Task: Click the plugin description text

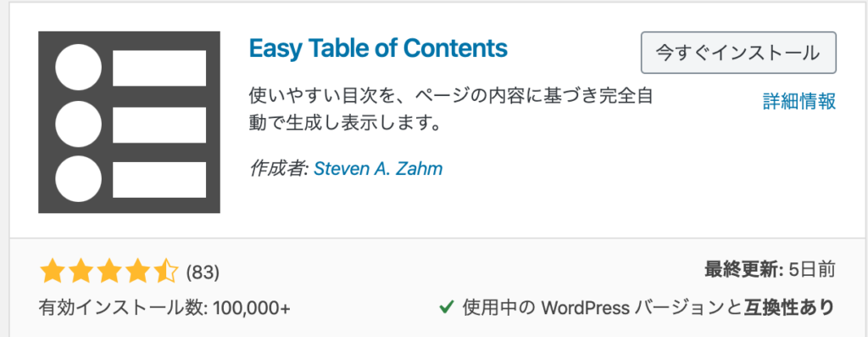Action: [x=451, y=109]
